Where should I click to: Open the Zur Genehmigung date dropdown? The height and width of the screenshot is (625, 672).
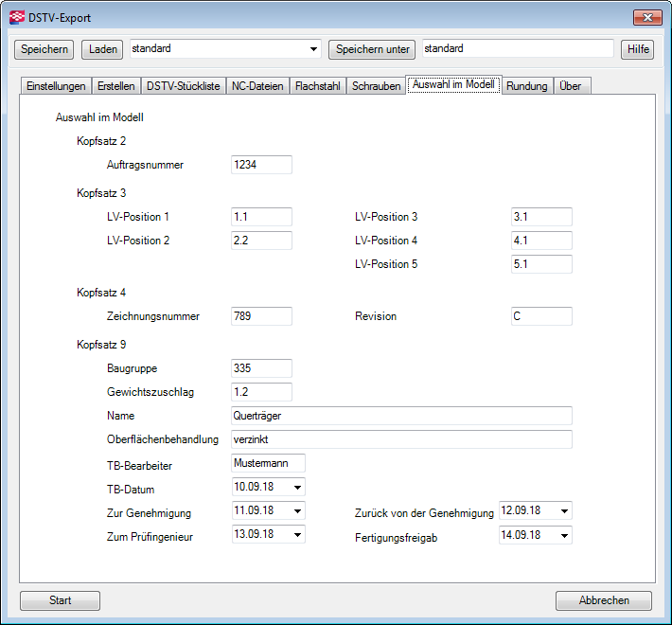click(x=298, y=510)
